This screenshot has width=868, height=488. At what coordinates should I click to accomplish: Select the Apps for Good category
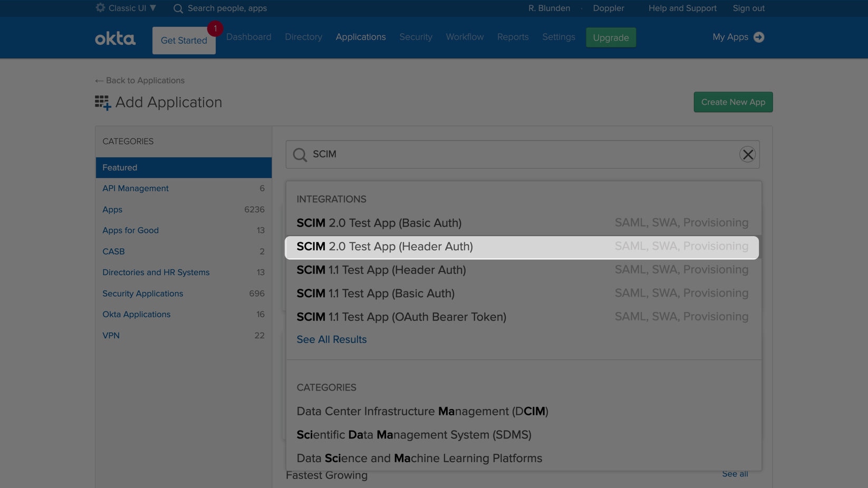(184, 230)
